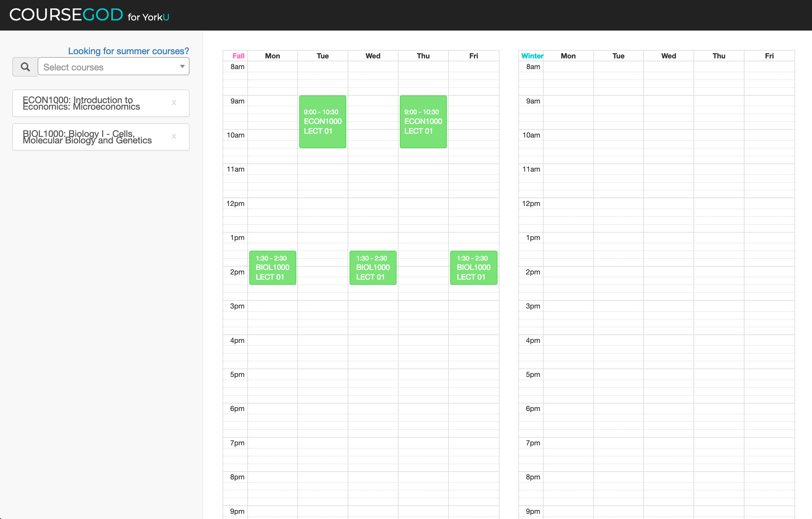The width and height of the screenshot is (812, 519).
Task: Click the Fall Mon column header
Action: pyautogui.click(x=272, y=56)
